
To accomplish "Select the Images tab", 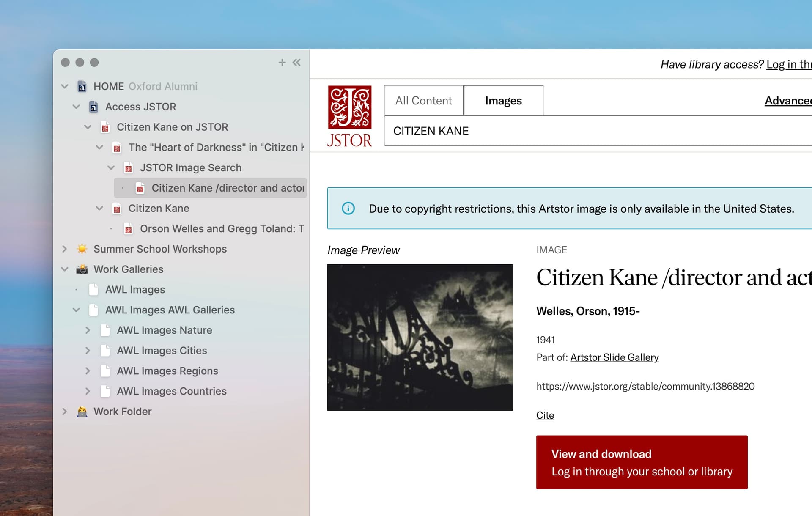I will pyautogui.click(x=503, y=100).
